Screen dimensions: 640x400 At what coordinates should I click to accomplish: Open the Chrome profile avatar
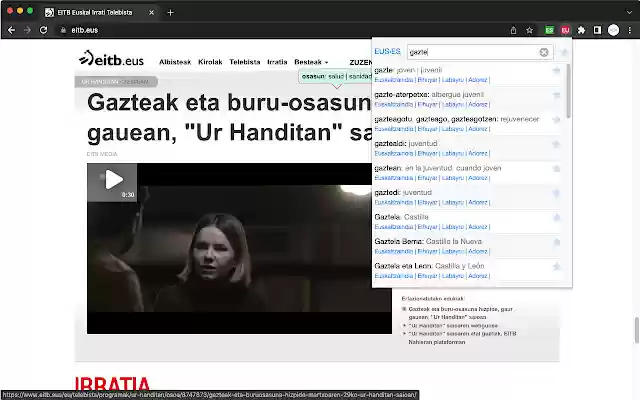613,30
